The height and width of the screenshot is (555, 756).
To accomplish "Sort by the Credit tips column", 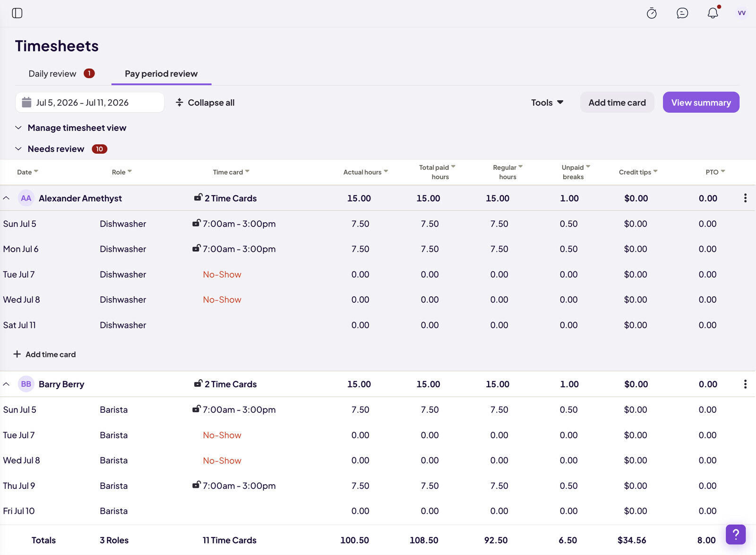I will pyautogui.click(x=638, y=172).
